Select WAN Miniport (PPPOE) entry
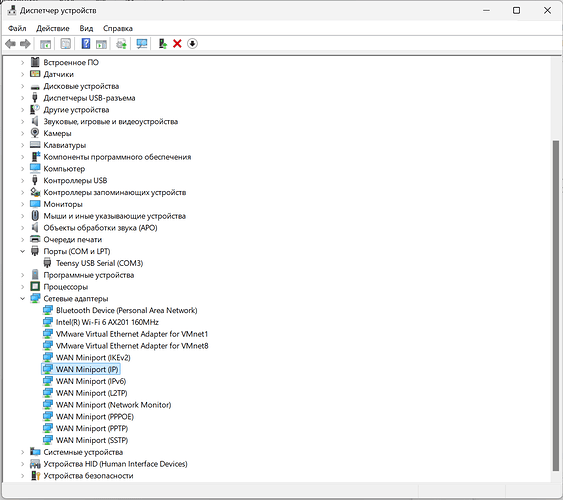Image resolution: width=563 pixels, height=500 pixels. click(95, 416)
